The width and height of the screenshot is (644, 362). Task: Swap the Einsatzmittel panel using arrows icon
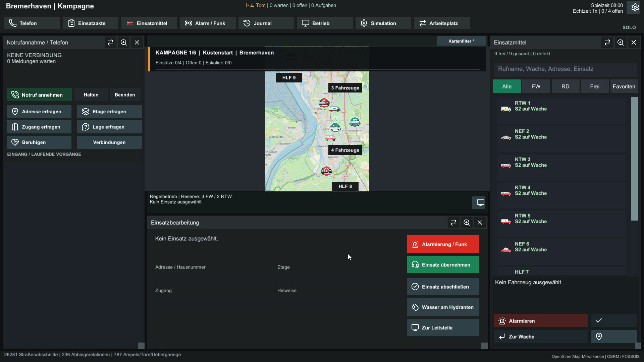tap(607, 43)
